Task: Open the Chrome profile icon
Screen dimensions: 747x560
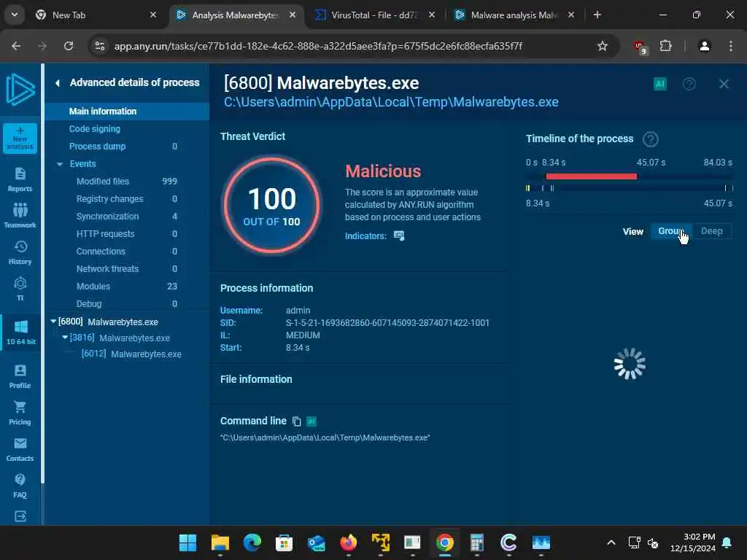Action: 705,46
